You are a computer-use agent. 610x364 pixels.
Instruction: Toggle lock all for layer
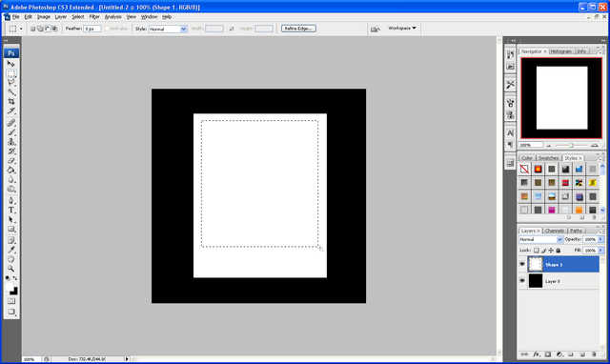point(558,251)
